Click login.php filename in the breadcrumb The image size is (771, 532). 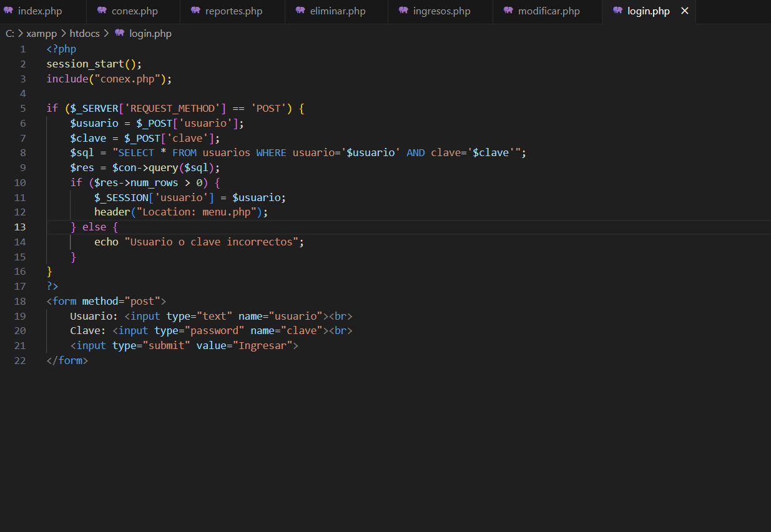[x=150, y=34]
